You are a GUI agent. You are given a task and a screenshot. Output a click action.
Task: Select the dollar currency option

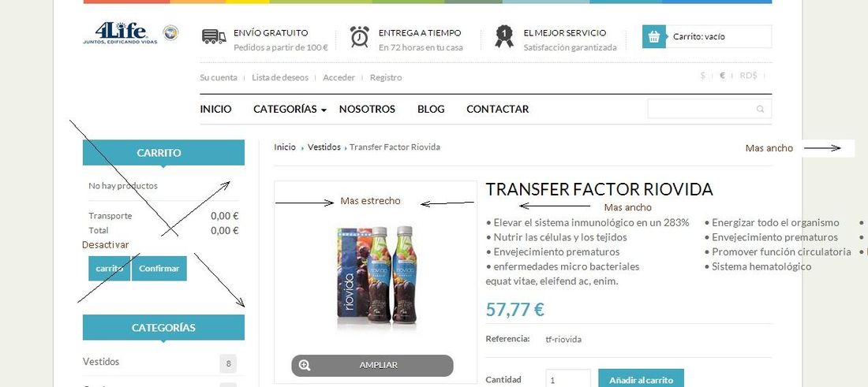point(702,75)
